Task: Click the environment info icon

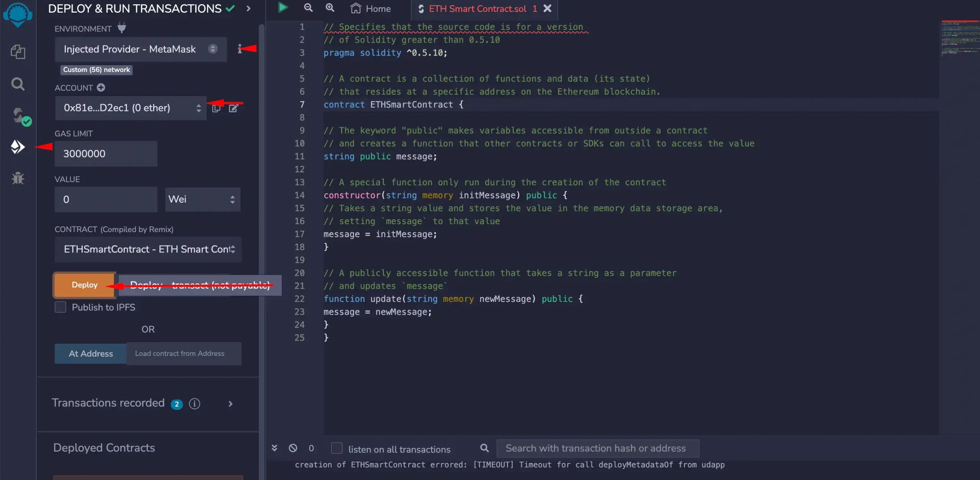Action: click(240, 49)
